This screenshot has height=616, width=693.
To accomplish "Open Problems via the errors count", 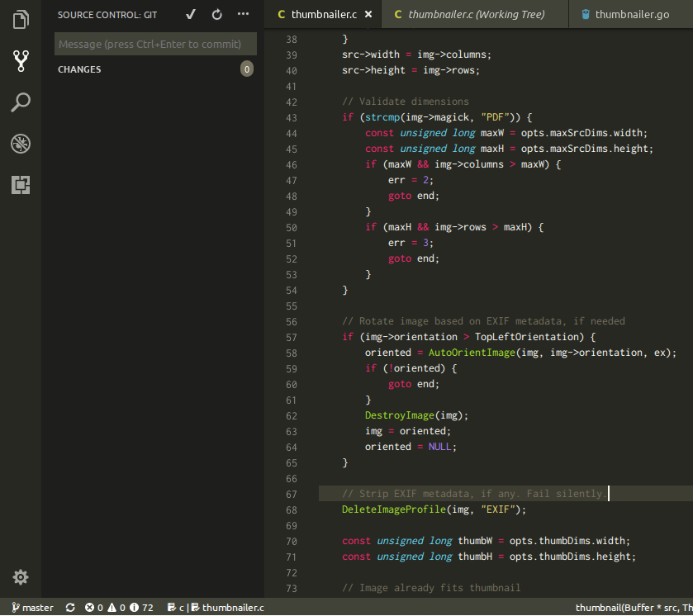I will pyautogui.click(x=94, y=608).
